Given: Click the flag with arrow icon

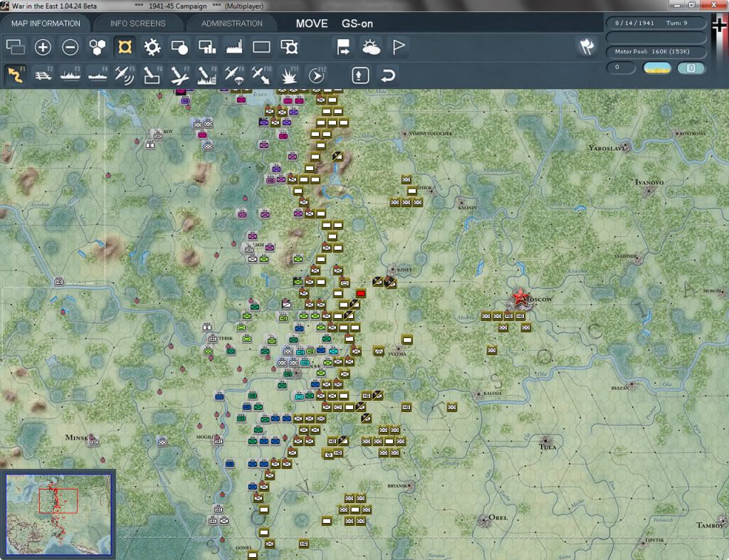Looking at the screenshot, I should point(344,47).
